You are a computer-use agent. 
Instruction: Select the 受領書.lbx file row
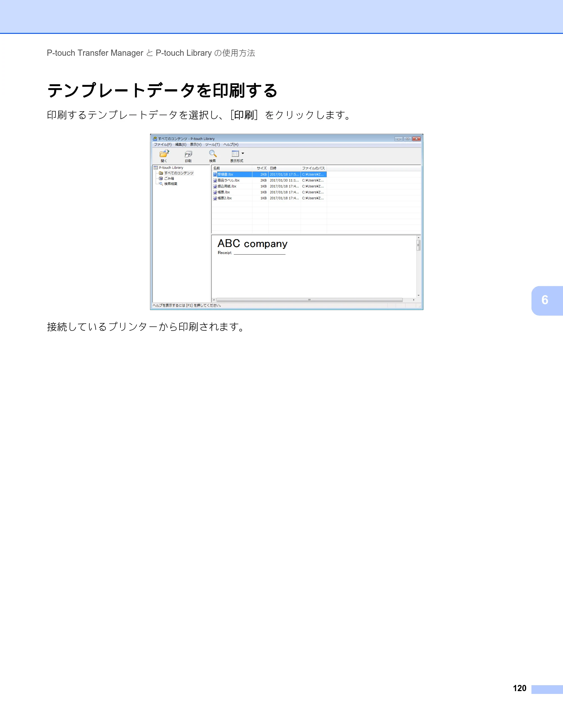[x=269, y=174]
